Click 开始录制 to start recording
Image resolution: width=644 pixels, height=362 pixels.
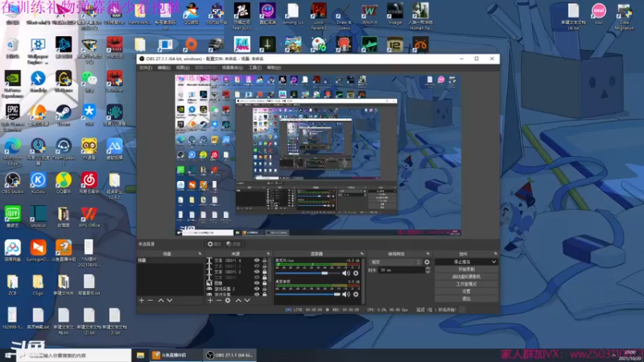(x=466, y=269)
